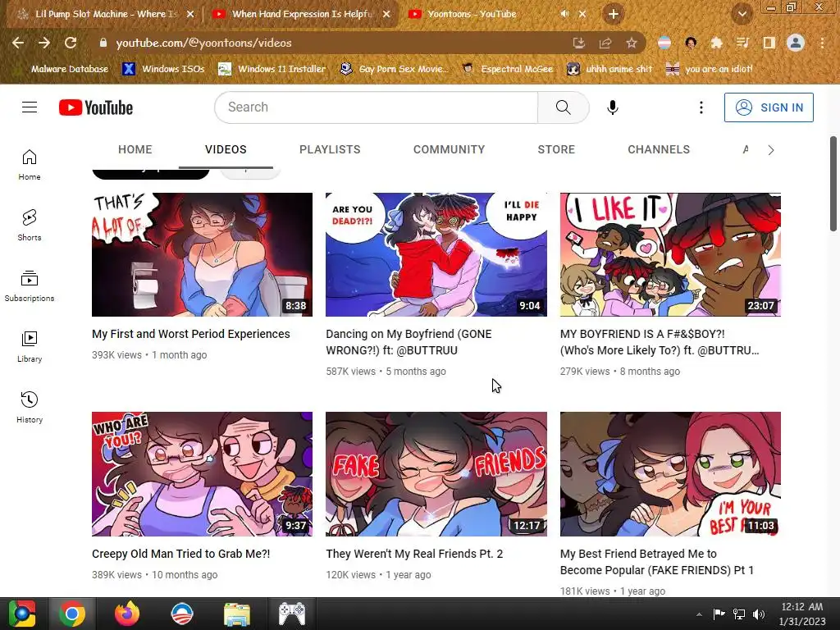This screenshot has height=630, width=840.
Task: Open the I LIKE IT video thumbnail
Action: click(x=670, y=254)
